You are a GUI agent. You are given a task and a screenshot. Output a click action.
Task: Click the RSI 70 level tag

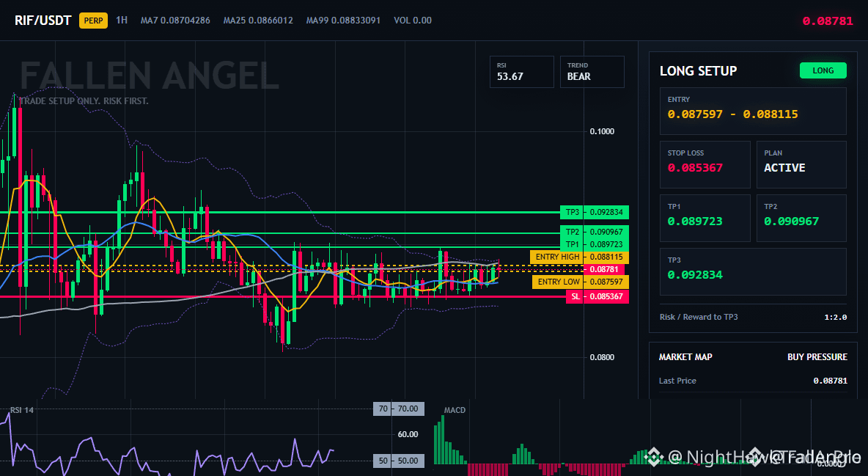tap(399, 409)
